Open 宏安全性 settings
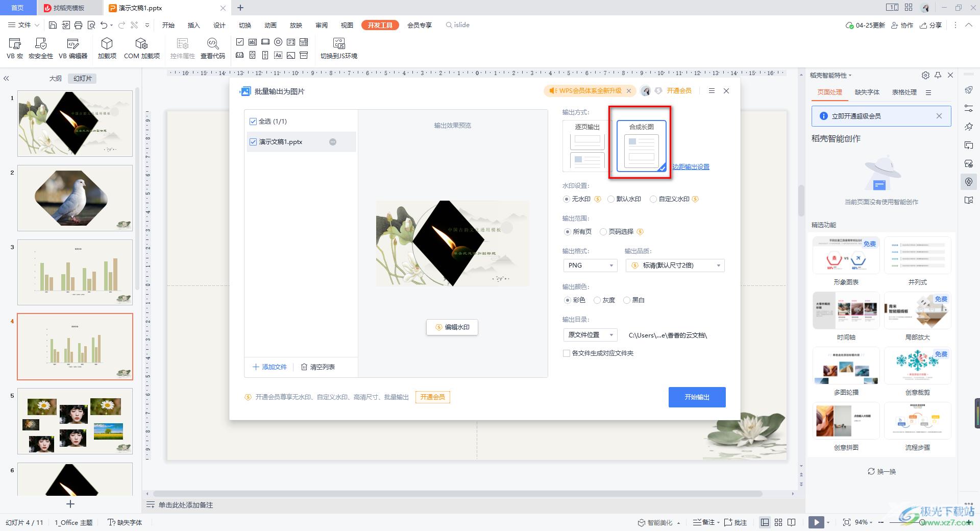This screenshot has width=980, height=531. [41, 49]
